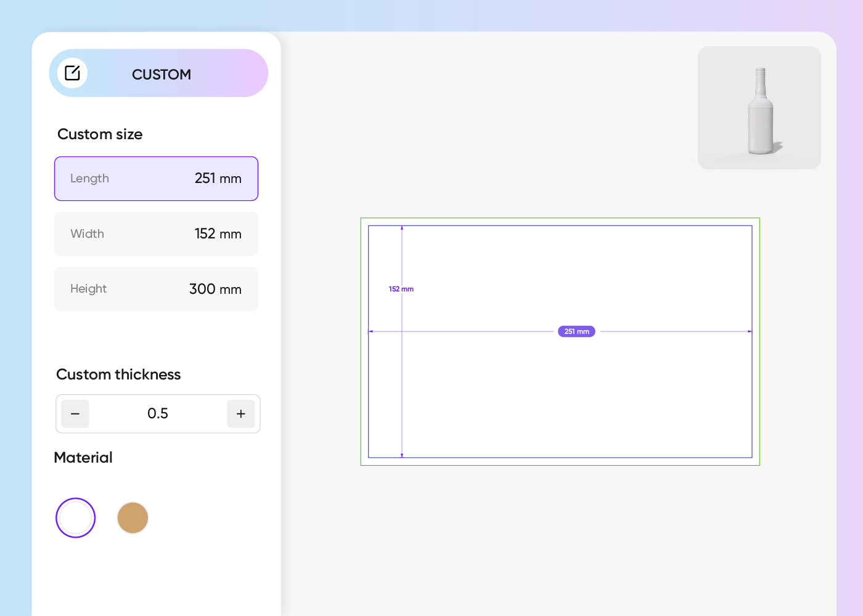Click the Custom thickness heading
863x616 pixels.
point(118,375)
